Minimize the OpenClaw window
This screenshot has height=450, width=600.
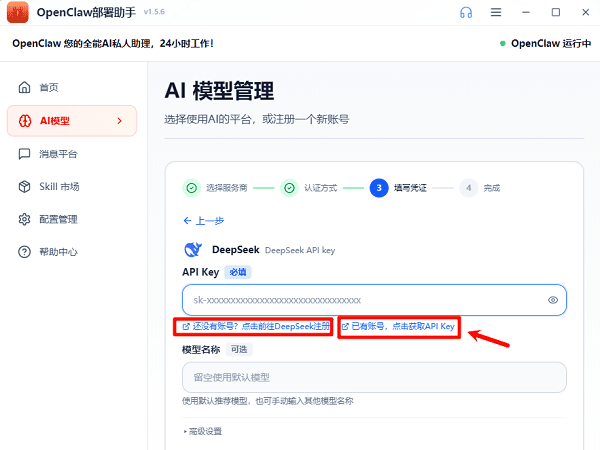[526, 13]
